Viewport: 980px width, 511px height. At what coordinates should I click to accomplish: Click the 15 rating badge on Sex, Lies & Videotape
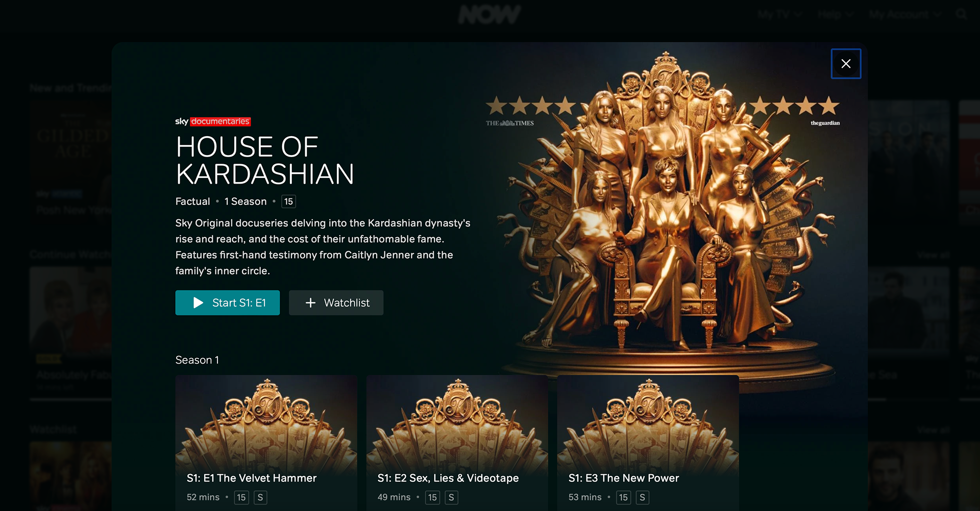[432, 497]
